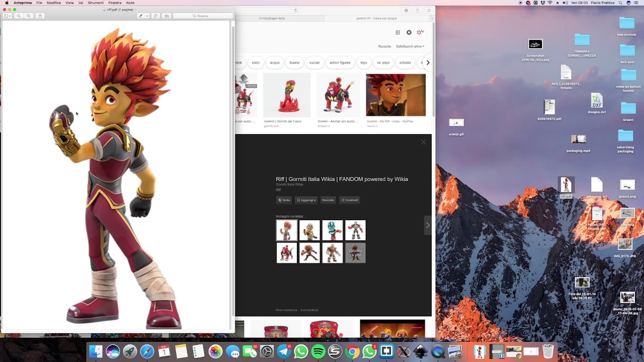The image size is (644, 362).
Task: Click the rotate icon in Preview toolbar
Action: point(155,16)
